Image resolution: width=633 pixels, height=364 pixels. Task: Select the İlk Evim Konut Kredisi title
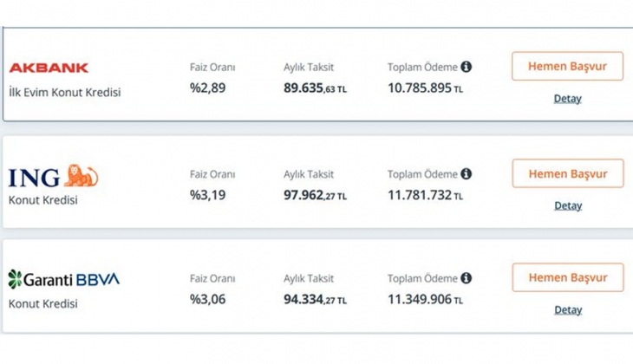[x=64, y=92]
